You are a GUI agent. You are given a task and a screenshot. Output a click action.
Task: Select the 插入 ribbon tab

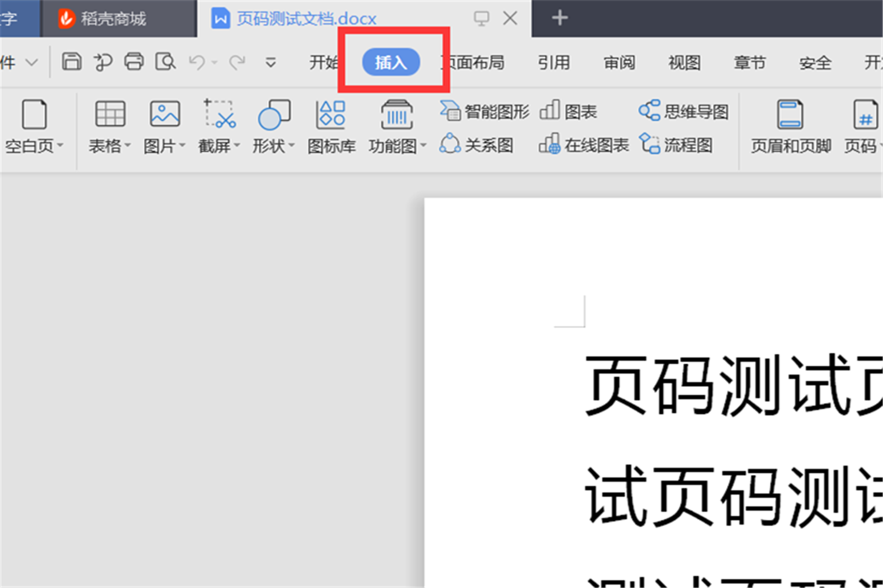pyautogui.click(x=391, y=62)
